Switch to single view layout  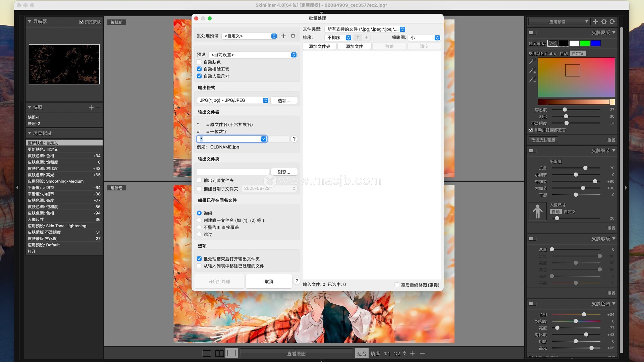coord(207,353)
